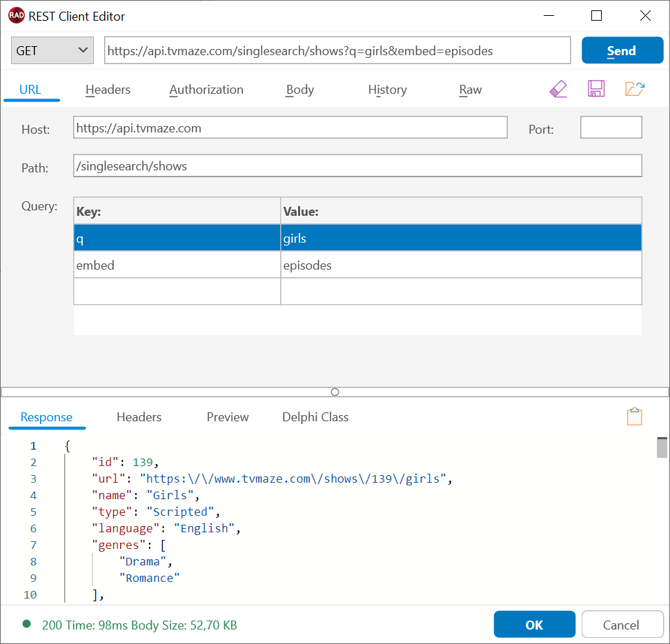The width and height of the screenshot is (670, 644).
Task: Close the REST Client Editor window
Action: pyautogui.click(x=645, y=16)
